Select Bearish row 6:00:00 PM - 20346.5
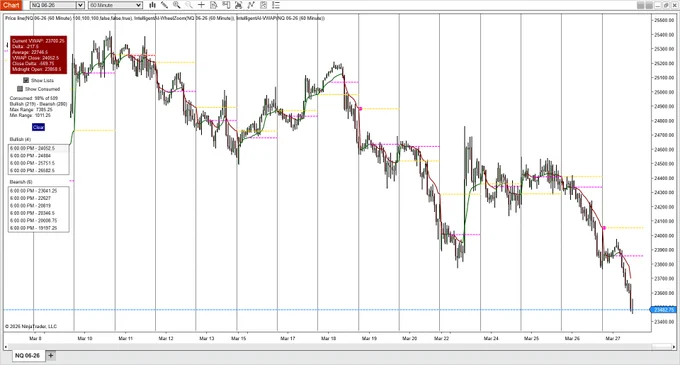The image size is (680, 365). [38, 213]
